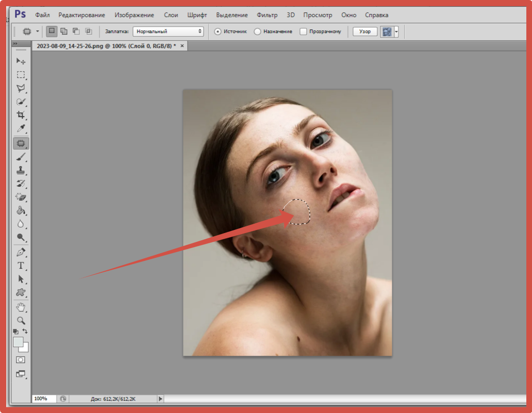Click the pattern preview swatch
This screenshot has height=413, width=532.
pyautogui.click(x=387, y=31)
